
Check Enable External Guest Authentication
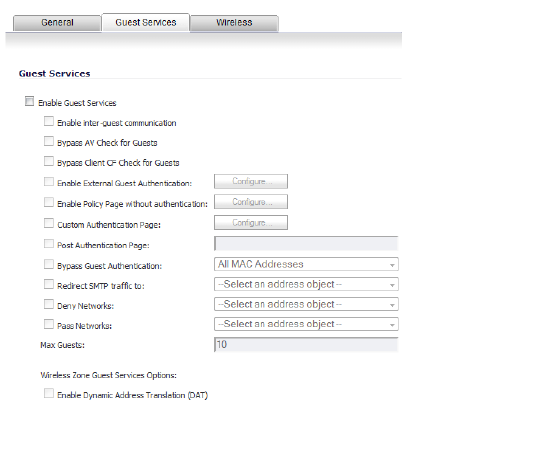pyautogui.click(x=49, y=182)
